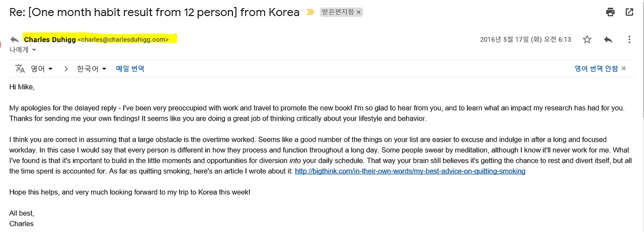Star this message from Charles Duhigg
The height and width of the screenshot is (232, 644).
(x=587, y=39)
